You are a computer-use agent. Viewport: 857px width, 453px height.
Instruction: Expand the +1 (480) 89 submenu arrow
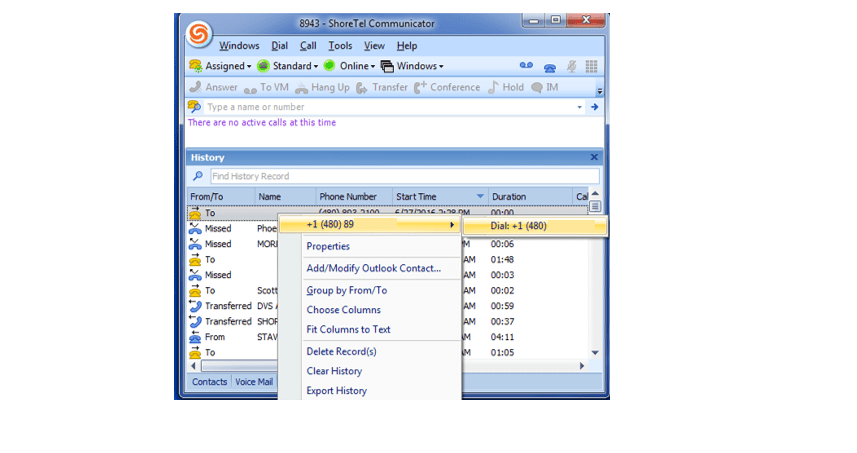pyautogui.click(x=451, y=225)
